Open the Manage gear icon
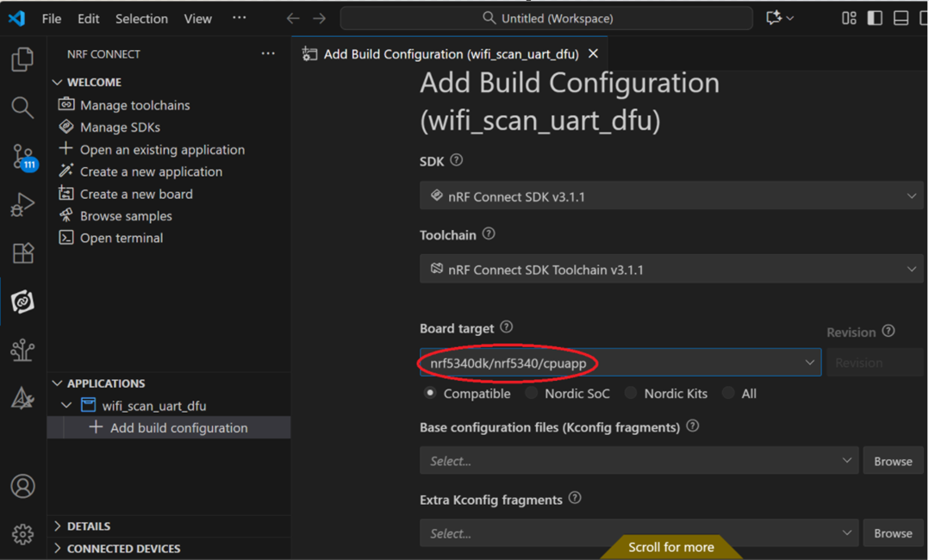This screenshot has width=929, height=560. [x=22, y=534]
